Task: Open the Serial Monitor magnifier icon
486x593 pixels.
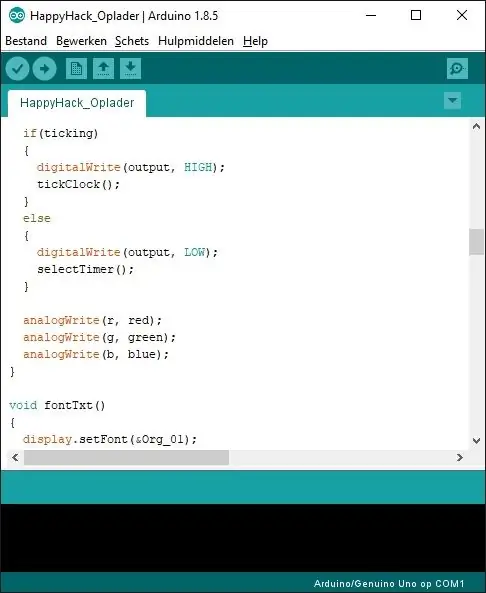Action: coord(457,68)
